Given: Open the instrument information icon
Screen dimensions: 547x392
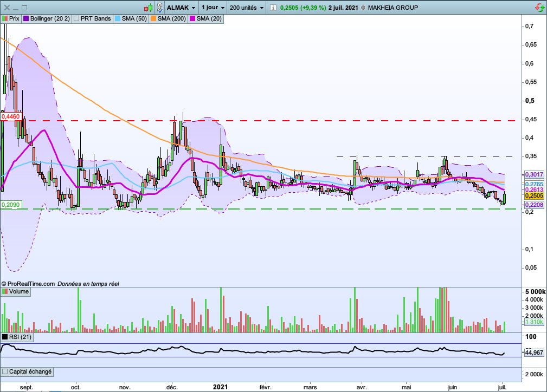Looking at the screenshot, I should (273, 8).
